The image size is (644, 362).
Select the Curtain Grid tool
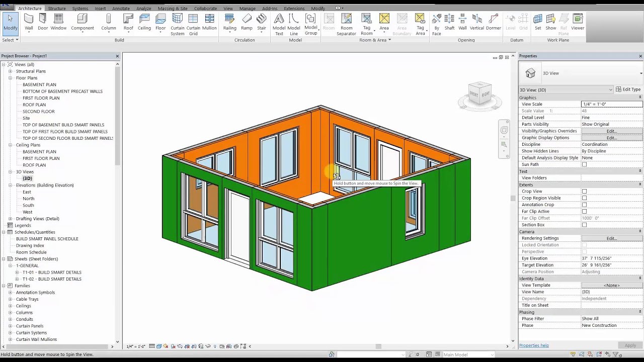[x=193, y=25]
